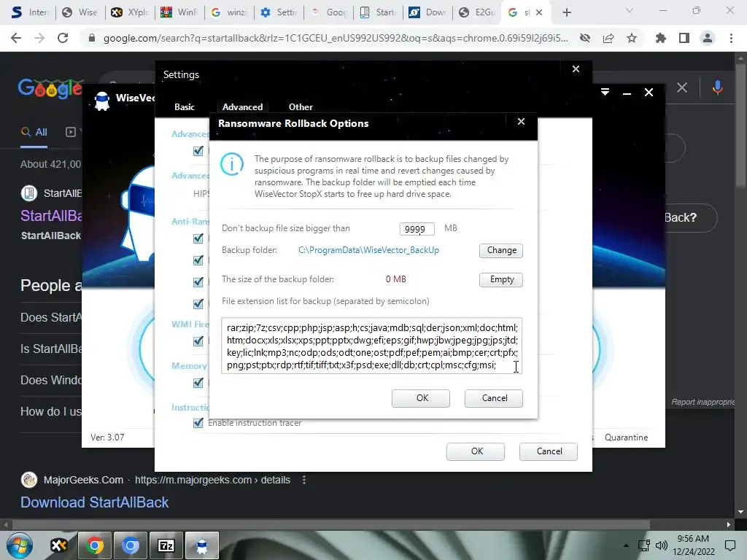This screenshot has height=560, width=747.
Task: Toggle the Memory protection checkbox
Action: coord(198,382)
